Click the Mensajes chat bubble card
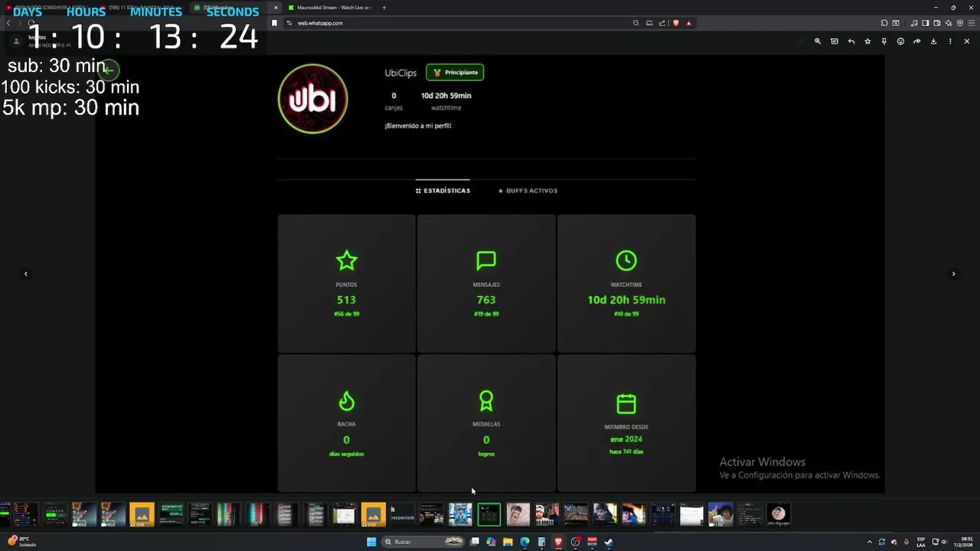Image resolution: width=980 pixels, height=551 pixels. [486, 283]
